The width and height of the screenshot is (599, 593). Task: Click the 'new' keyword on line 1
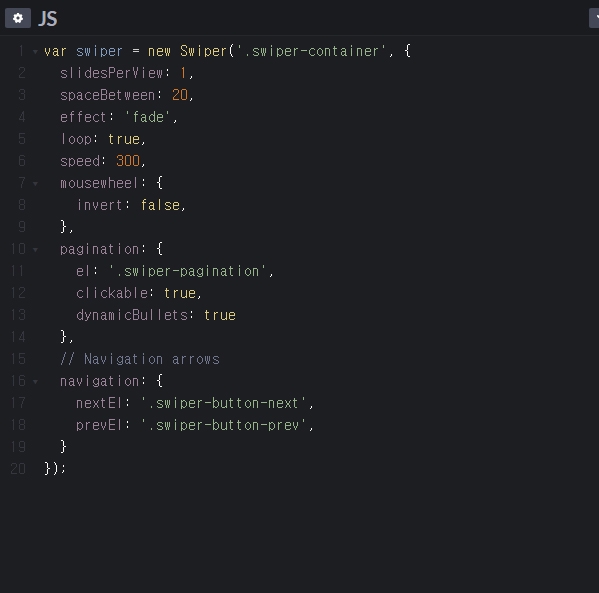[159, 51]
